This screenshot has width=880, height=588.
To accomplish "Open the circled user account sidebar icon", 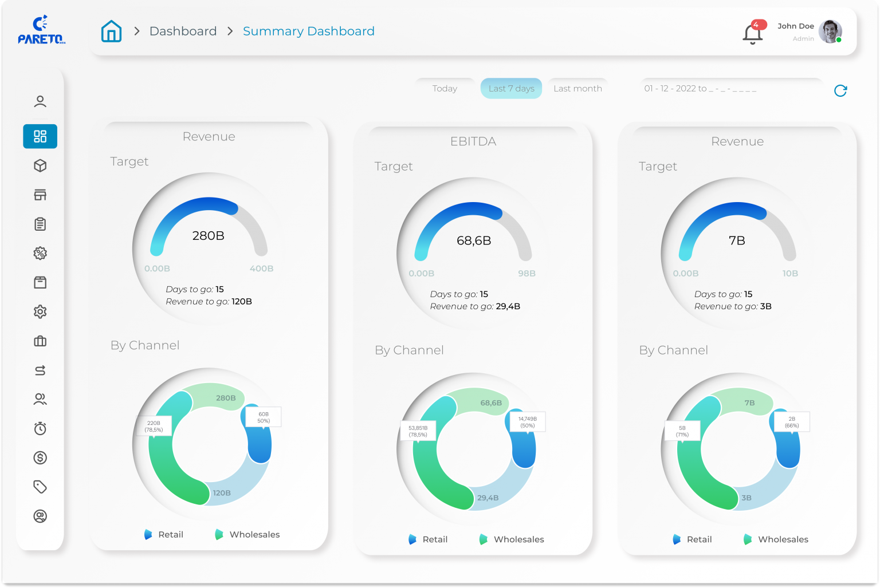I will coord(40,516).
